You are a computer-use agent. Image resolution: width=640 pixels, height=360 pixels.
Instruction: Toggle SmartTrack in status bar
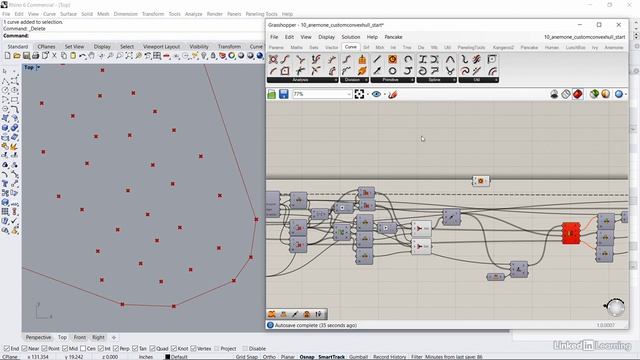[x=331, y=357]
